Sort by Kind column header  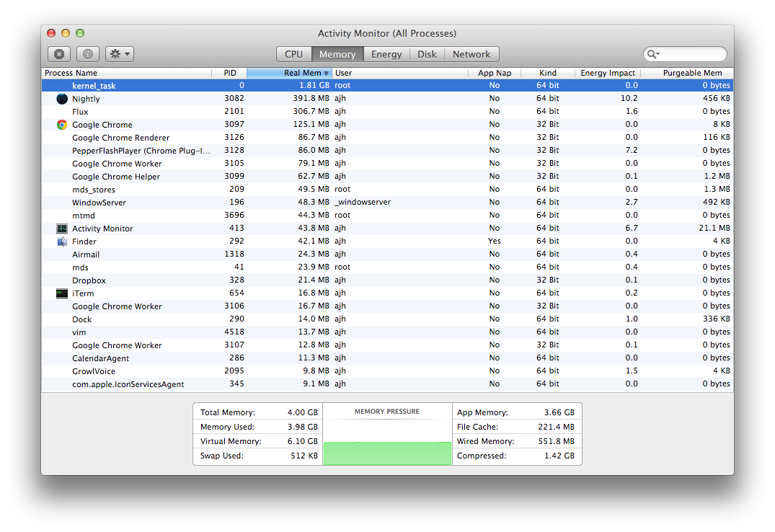pos(548,73)
